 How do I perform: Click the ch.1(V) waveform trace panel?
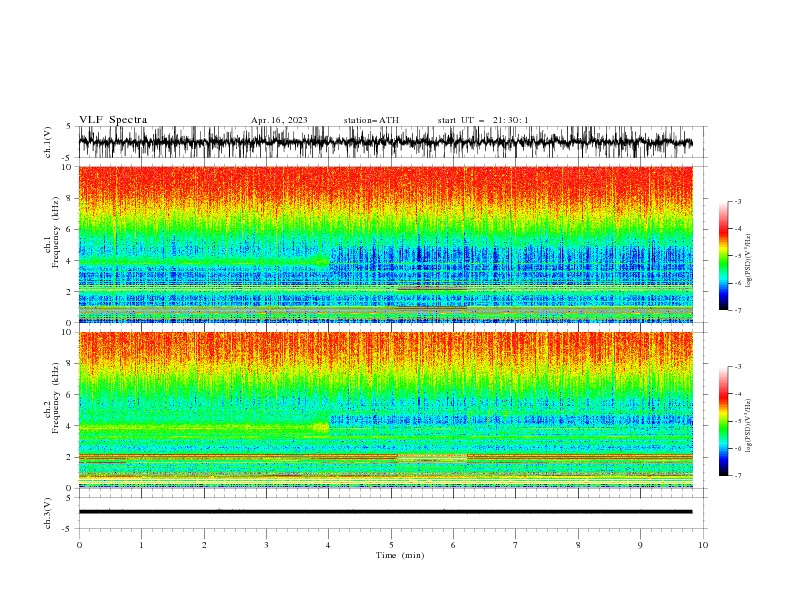385,142
